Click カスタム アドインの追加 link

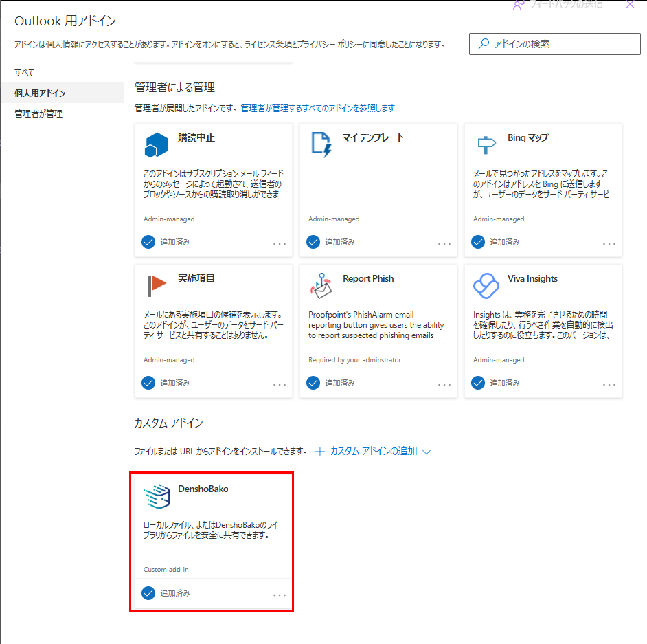(x=374, y=451)
